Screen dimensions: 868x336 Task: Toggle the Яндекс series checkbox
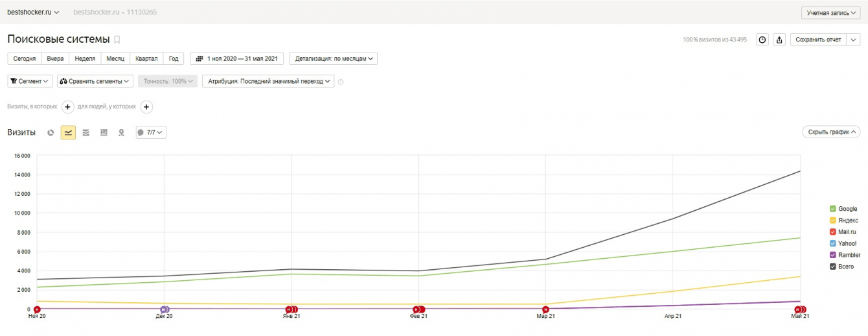(x=832, y=221)
